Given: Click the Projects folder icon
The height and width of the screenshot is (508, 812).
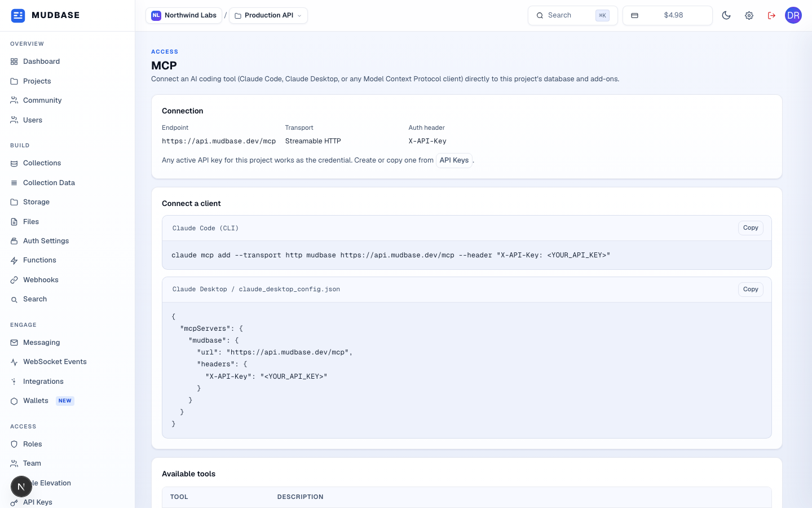Looking at the screenshot, I should click(14, 81).
